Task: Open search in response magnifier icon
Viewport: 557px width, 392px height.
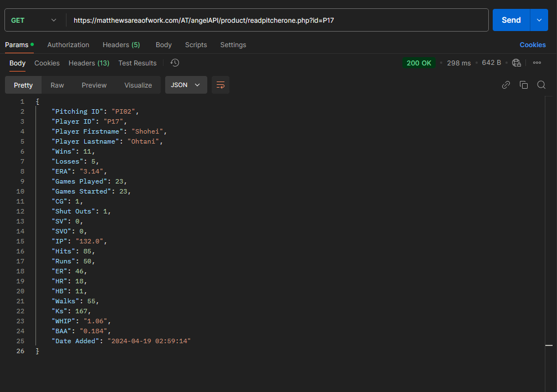Action: [541, 85]
